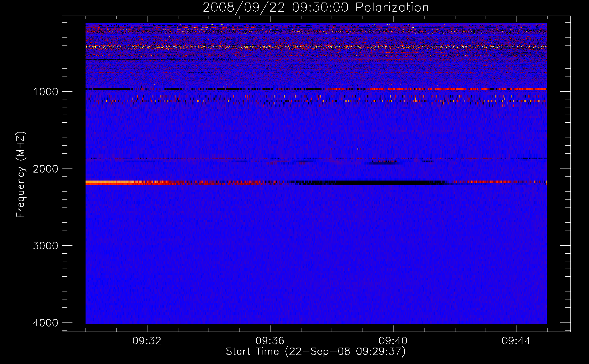Click the 09:36 time tick label
The image size is (589, 364).
click(x=270, y=341)
